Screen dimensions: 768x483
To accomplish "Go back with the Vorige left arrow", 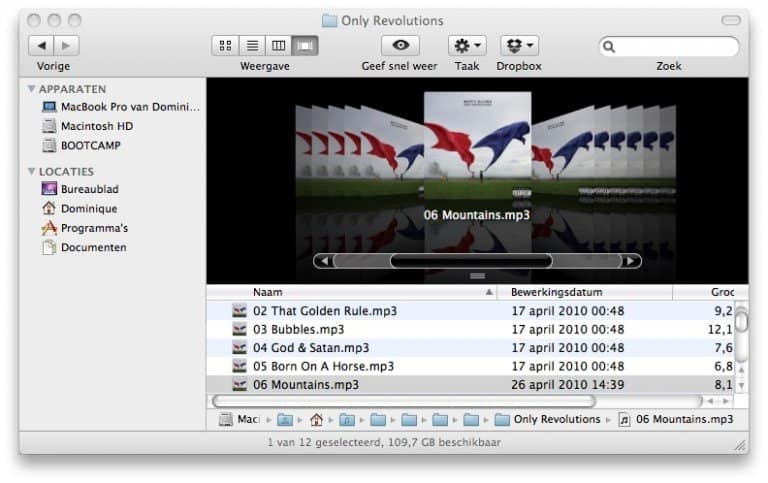I will 42,46.
